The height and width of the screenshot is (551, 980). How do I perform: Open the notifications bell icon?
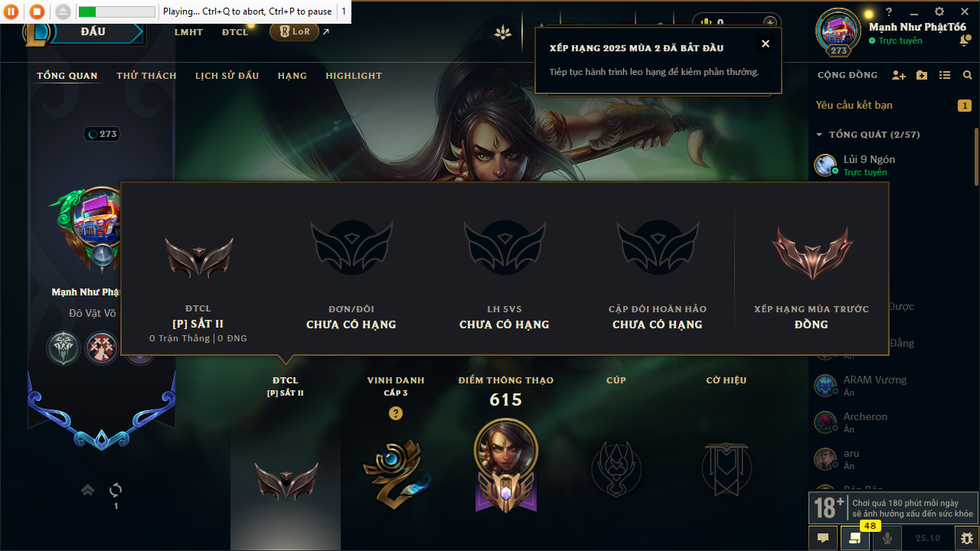[x=964, y=41]
